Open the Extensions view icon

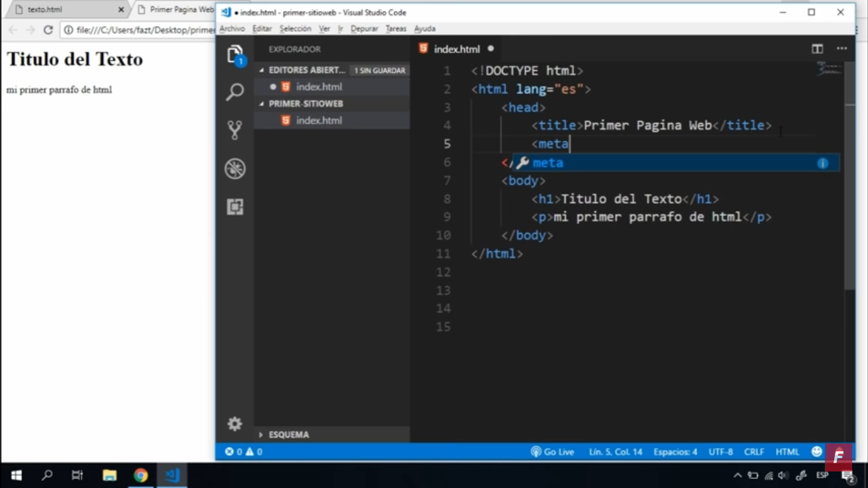pos(235,207)
